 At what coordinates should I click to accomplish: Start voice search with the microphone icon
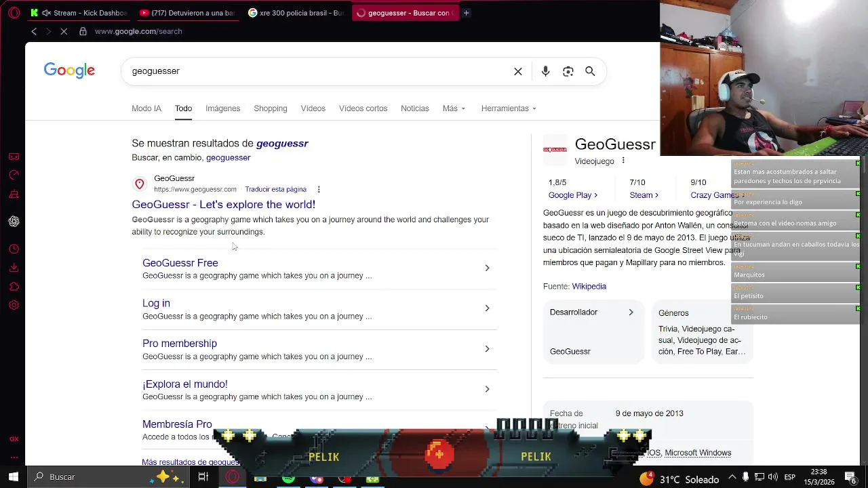click(546, 71)
